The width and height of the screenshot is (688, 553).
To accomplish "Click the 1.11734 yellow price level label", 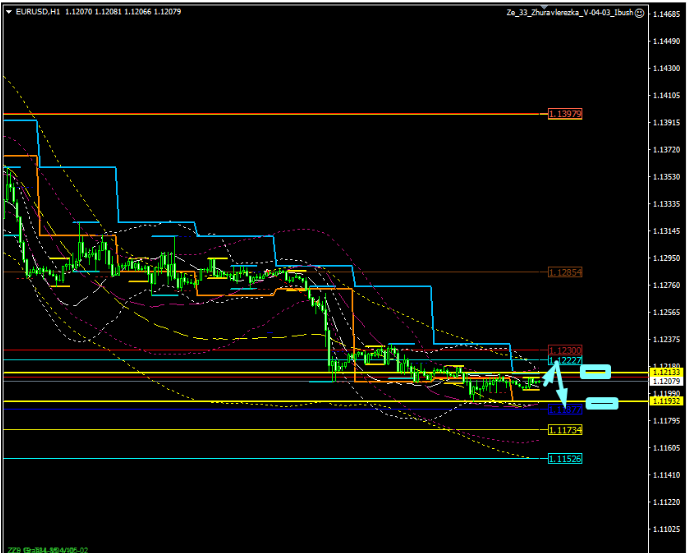I will 565,430.
